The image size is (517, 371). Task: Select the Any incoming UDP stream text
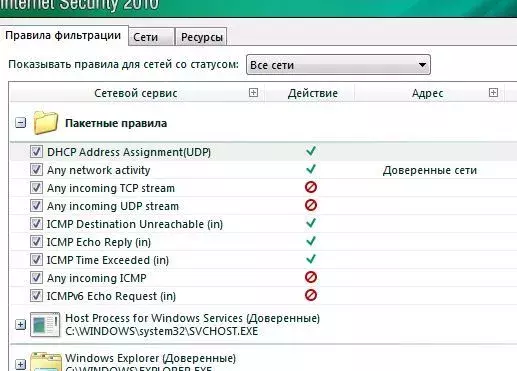pos(113,206)
